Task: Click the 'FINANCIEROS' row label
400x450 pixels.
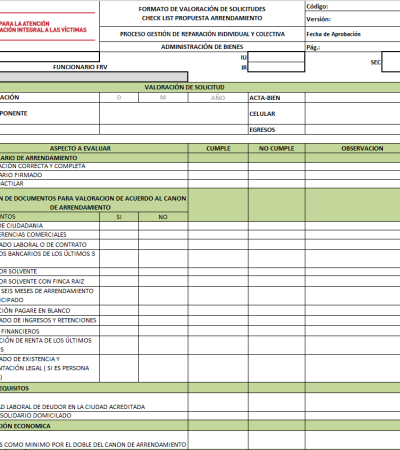Action: click(20, 331)
